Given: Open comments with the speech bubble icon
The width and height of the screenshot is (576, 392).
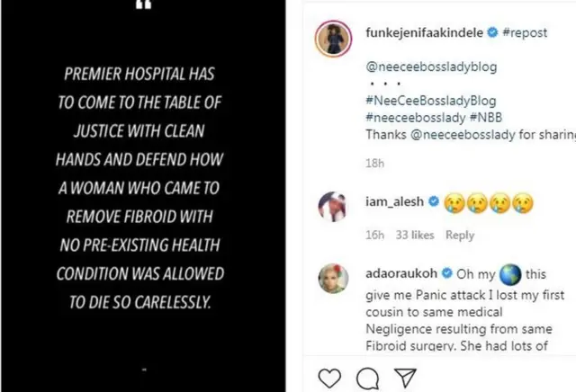Looking at the screenshot, I should point(366,379).
